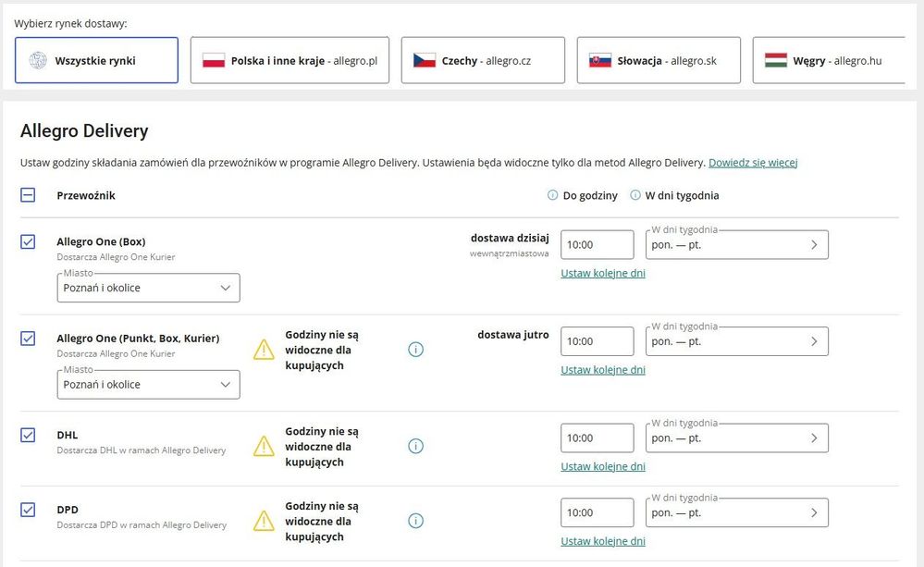Open the 'Dowiedz się więcej' link
This screenshot has height=567, width=924.
[x=753, y=163]
